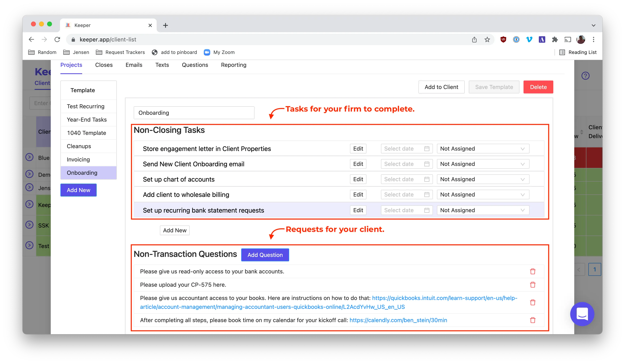Screen dimensions: 625x364
Task: Open the Intercom chat bubble
Action: [x=582, y=314]
